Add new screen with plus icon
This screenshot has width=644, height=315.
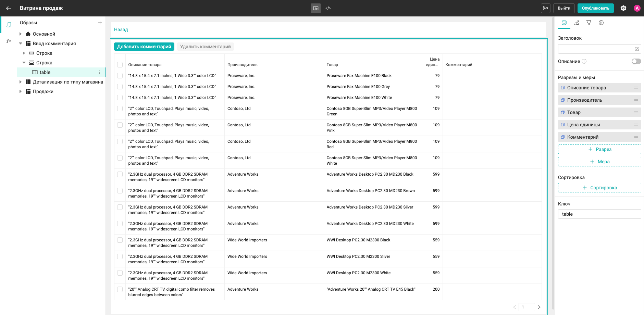(x=100, y=23)
